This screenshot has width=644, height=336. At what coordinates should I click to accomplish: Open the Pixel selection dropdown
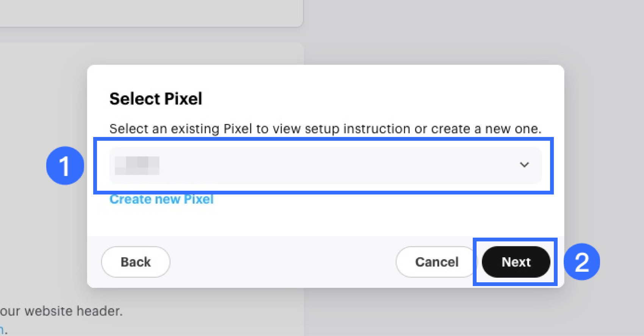325,165
